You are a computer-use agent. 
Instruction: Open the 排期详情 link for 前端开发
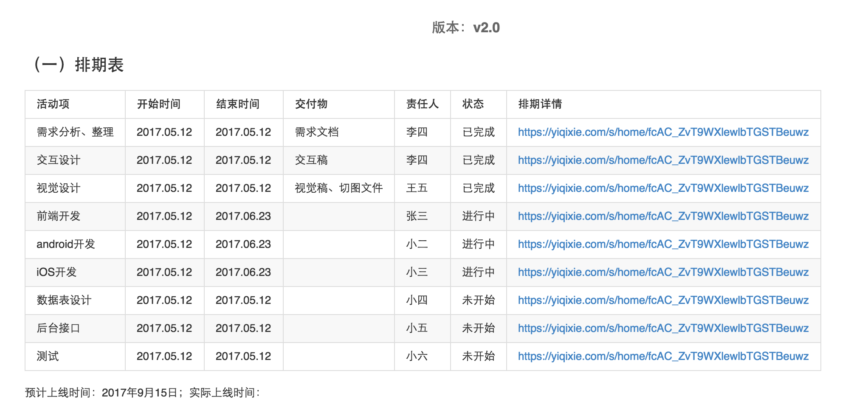tap(662, 216)
